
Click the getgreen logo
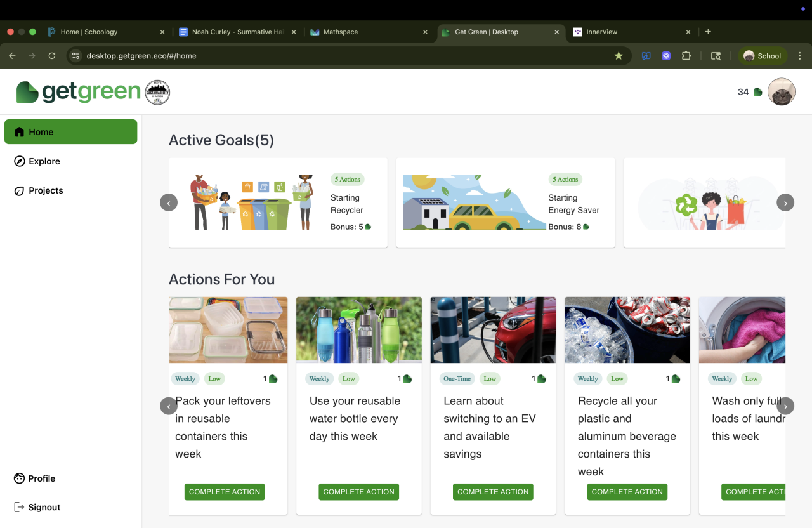[x=79, y=92]
